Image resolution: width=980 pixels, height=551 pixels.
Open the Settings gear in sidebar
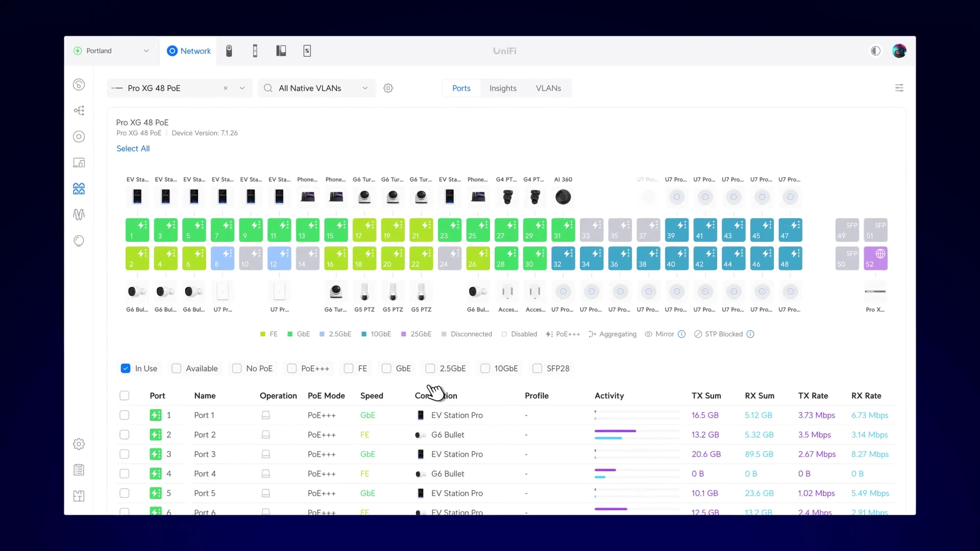[79, 444]
